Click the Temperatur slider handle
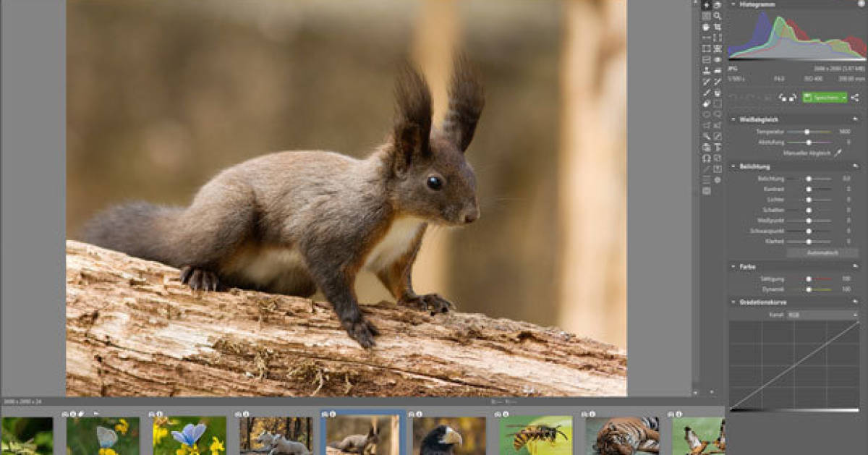This screenshot has width=868, height=455. (x=807, y=132)
